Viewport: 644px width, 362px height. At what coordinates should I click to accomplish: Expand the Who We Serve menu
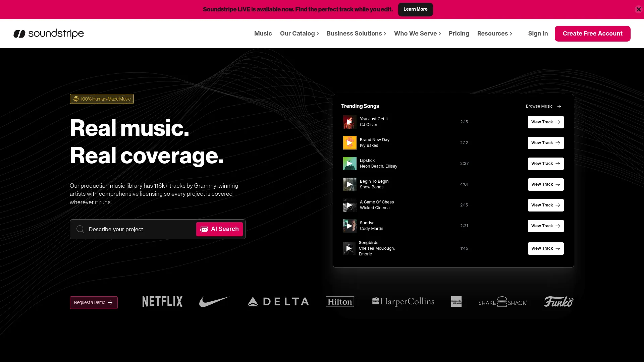pos(417,34)
